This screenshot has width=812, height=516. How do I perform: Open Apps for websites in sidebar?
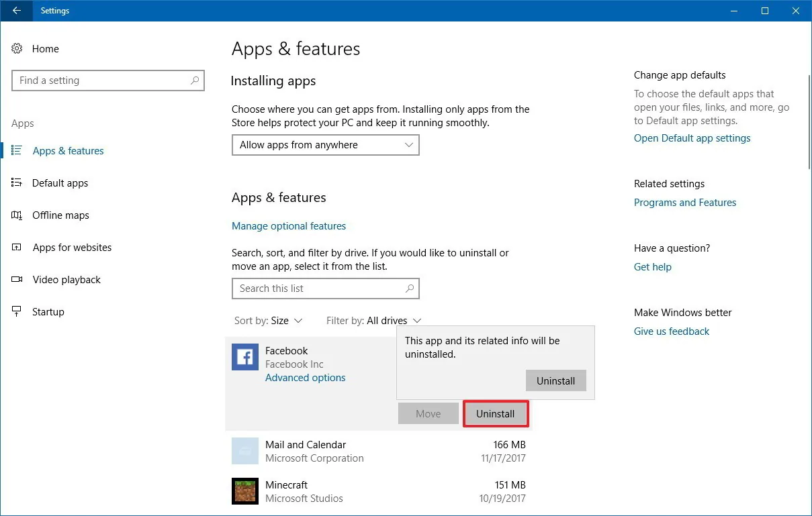(x=72, y=248)
